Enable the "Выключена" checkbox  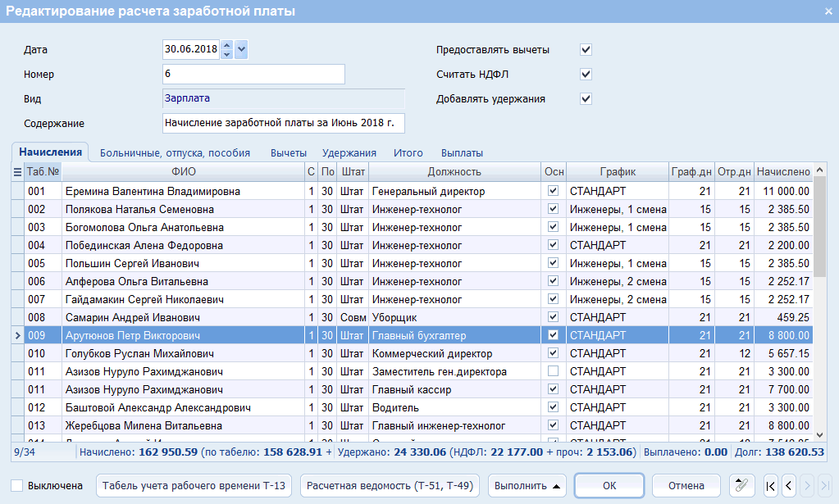tap(17, 485)
